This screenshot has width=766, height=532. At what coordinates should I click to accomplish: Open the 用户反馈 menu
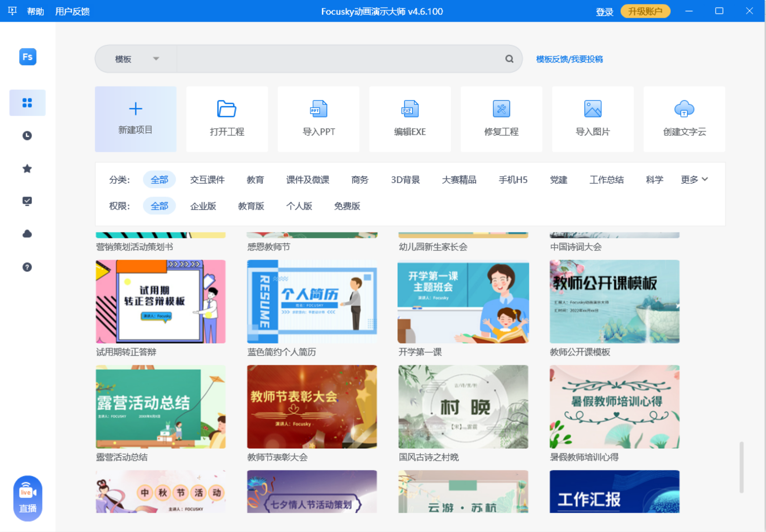(x=72, y=11)
